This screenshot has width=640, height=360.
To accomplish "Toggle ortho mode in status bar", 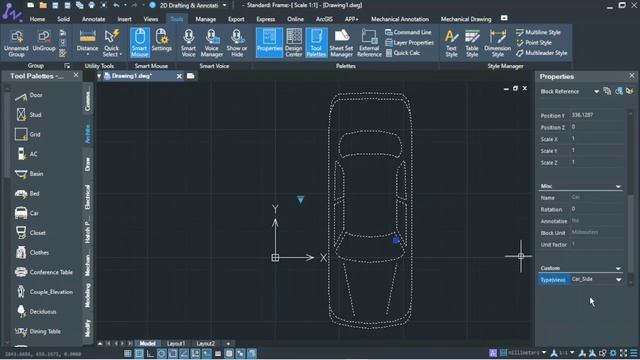I will [x=150, y=353].
